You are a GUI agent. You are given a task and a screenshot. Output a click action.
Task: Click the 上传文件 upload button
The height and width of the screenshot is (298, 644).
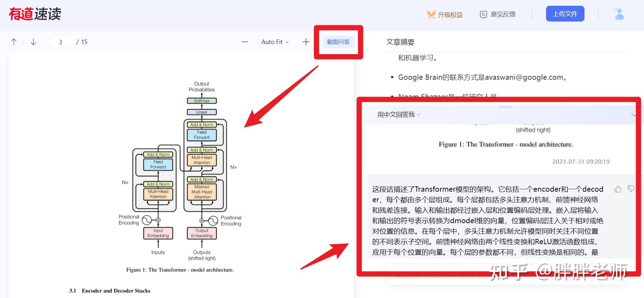coord(565,14)
